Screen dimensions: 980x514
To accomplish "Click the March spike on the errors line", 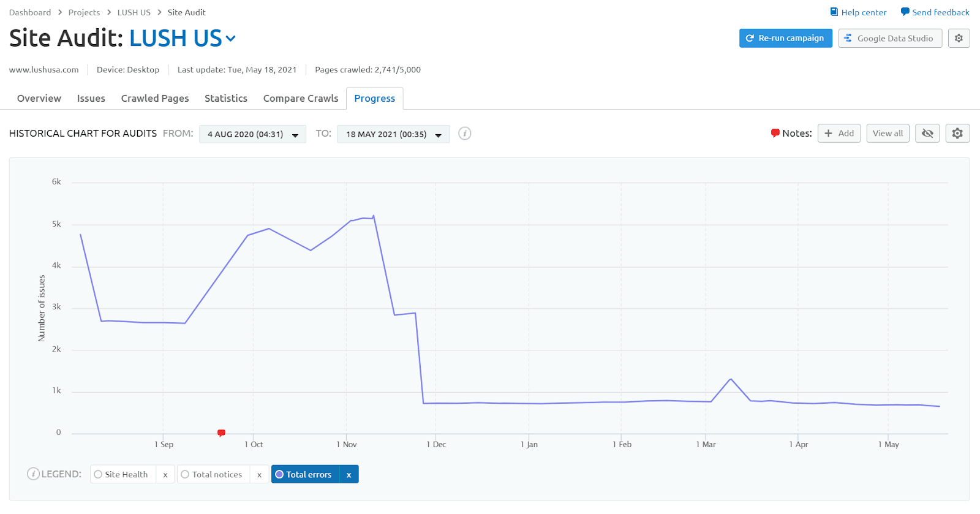I will [x=731, y=379].
